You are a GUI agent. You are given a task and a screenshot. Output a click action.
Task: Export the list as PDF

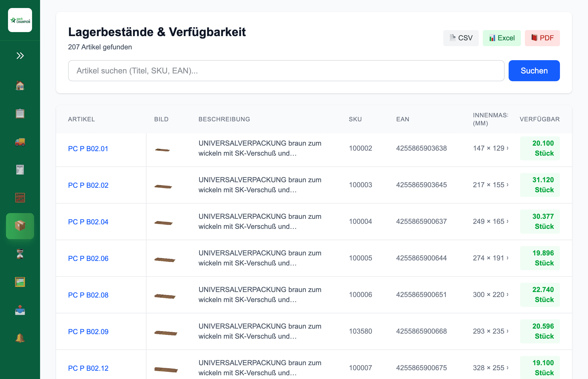pos(542,38)
